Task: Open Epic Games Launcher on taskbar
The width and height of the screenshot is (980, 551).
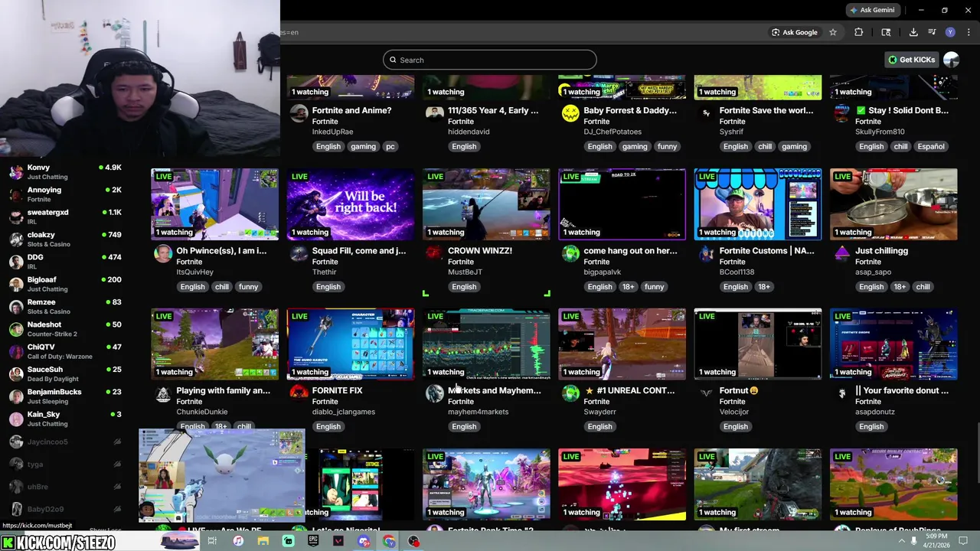Action: (x=313, y=541)
